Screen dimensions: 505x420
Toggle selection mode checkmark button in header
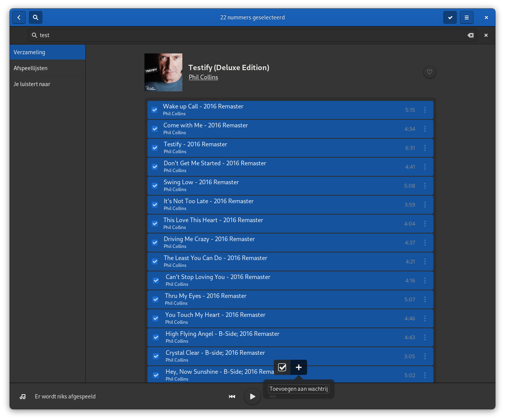coord(450,17)
